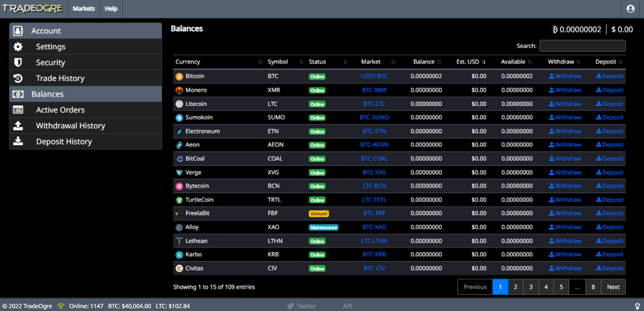This screenshot has width=644, height=311.
Task: Sort table by Currency column
Action: coord(219,62)
